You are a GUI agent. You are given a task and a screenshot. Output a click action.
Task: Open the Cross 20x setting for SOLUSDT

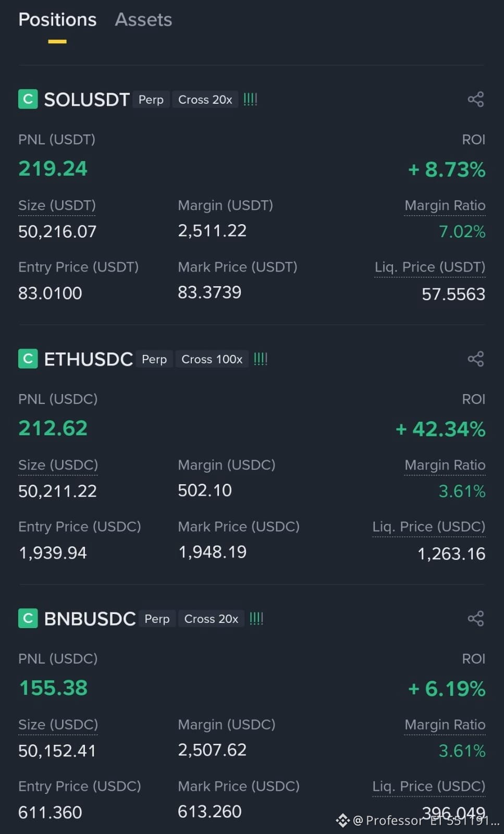205,100
